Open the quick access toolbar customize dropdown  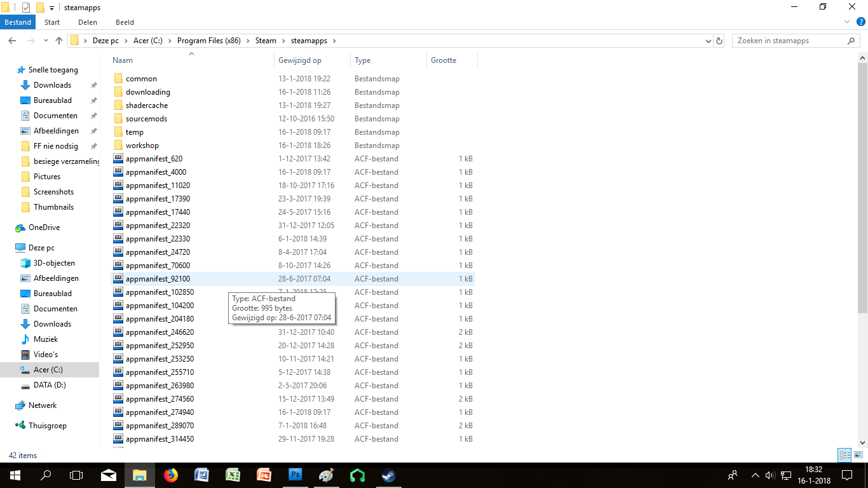(x=51, y=8)
